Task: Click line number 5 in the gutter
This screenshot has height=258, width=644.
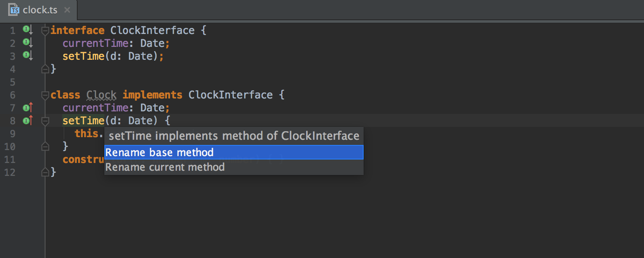Action: (12, 82)
